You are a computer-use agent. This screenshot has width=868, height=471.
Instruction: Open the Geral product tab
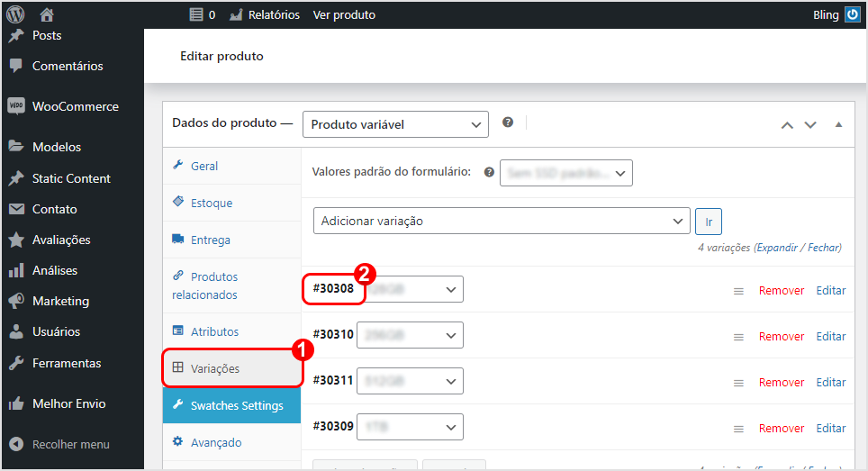tap(232, 166)
